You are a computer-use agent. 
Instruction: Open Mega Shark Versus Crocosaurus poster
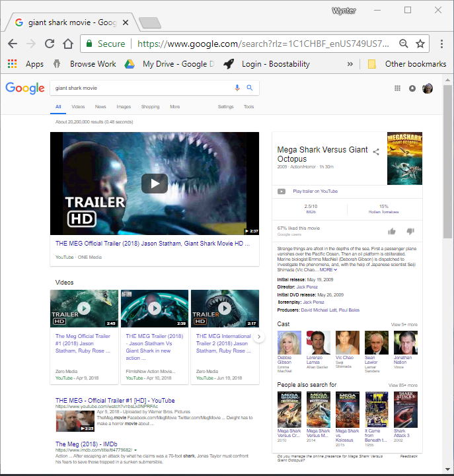pyautogui.click(x=289, y=409)
